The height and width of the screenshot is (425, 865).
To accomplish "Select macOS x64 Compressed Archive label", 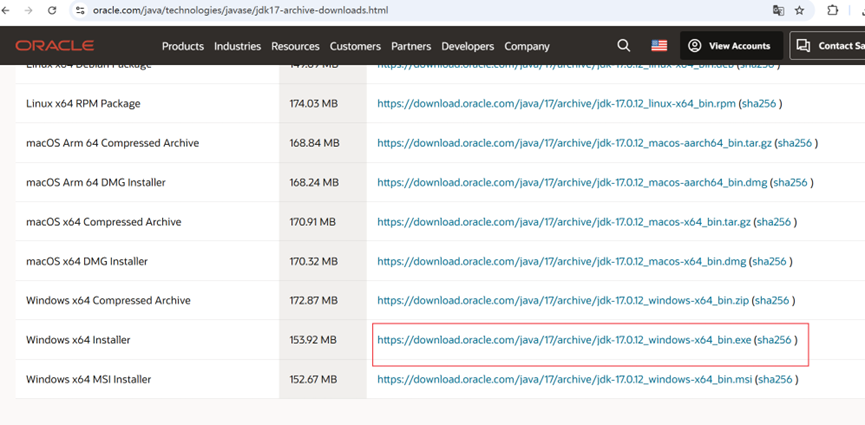I will [104, 222].
